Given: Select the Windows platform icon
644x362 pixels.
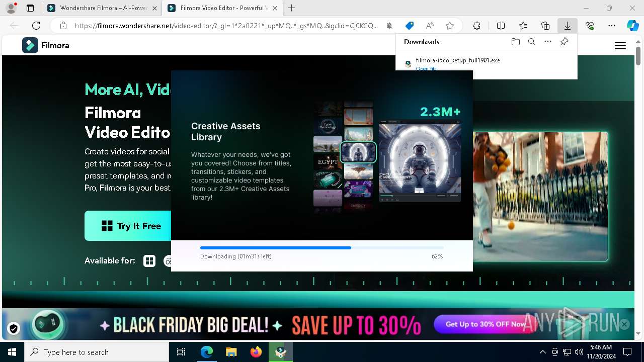Looking at the screenshot, I should [x=149, y=261].
